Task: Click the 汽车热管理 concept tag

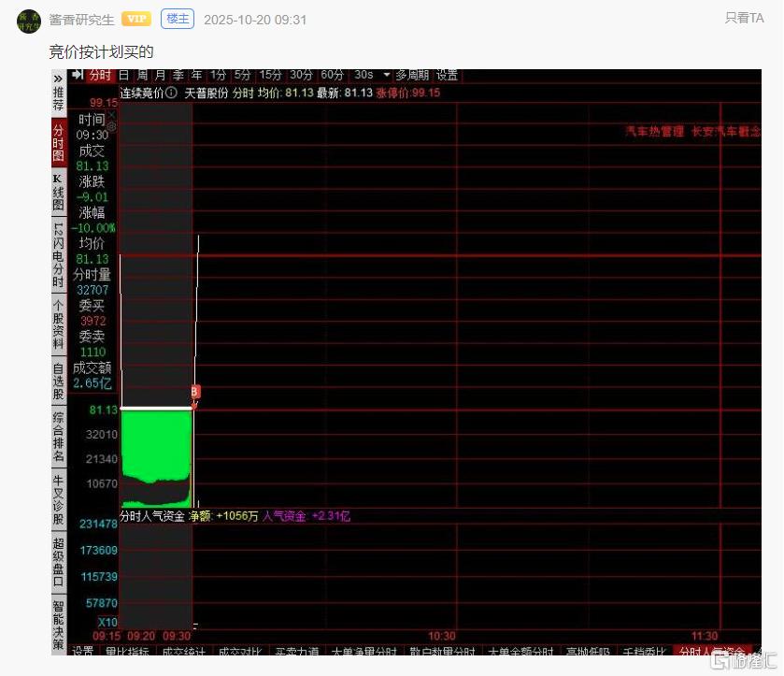Action: pos(654,132)
